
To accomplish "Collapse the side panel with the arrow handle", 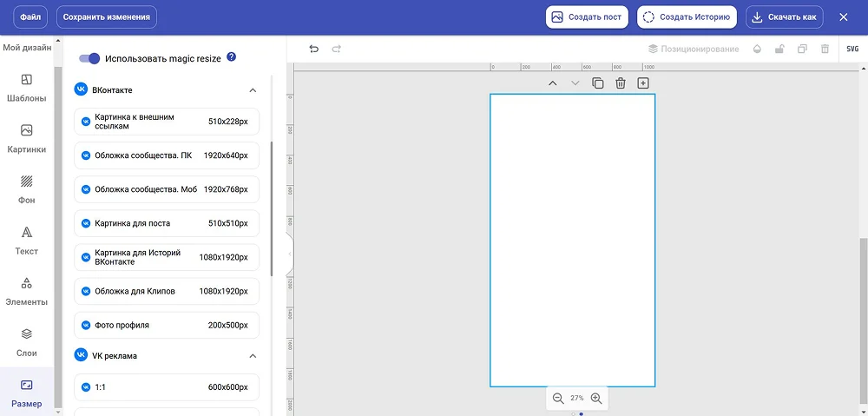I will pos(290,254).
